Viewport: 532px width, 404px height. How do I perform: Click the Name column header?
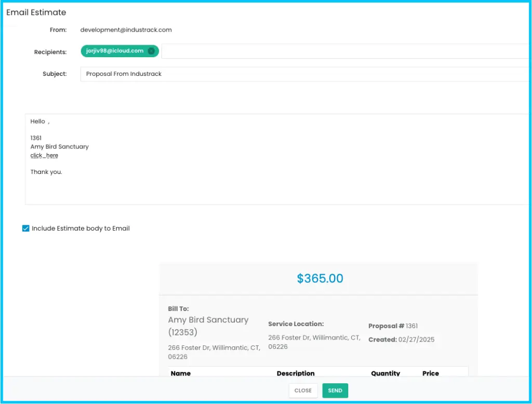point(180,373)
